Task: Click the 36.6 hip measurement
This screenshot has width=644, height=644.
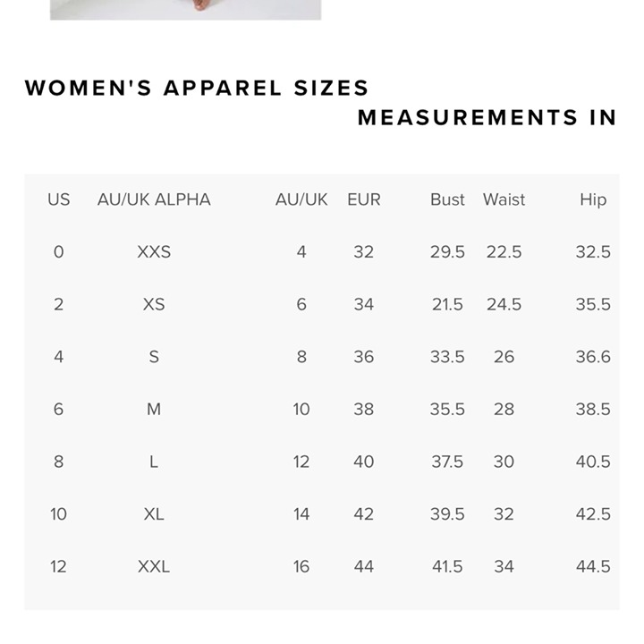Action: 593,357
